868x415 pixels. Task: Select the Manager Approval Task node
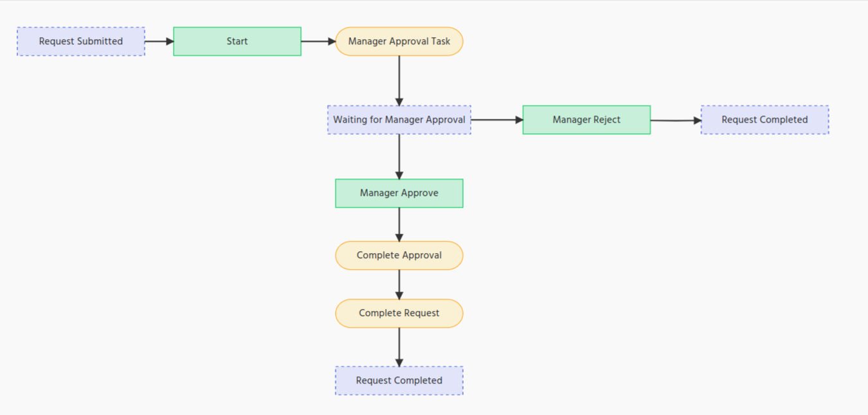(x=399, y=41)
